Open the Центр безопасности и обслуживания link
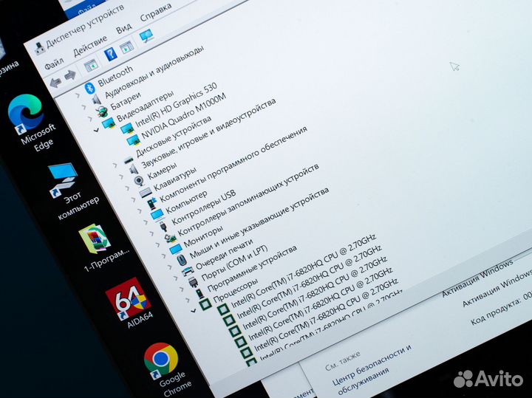 372,370
